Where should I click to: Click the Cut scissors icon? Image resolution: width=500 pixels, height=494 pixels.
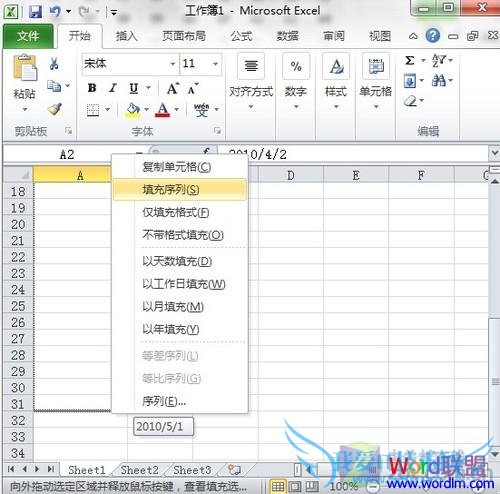[54, 63]
